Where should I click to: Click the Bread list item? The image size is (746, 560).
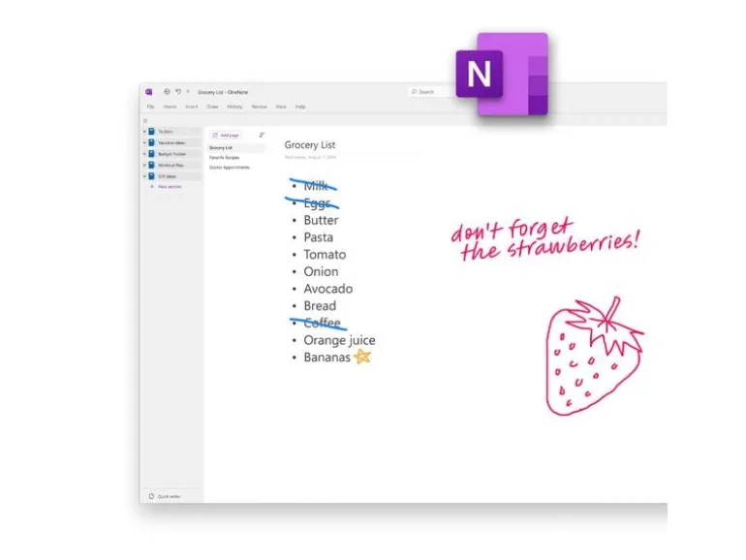click(320, 306)
